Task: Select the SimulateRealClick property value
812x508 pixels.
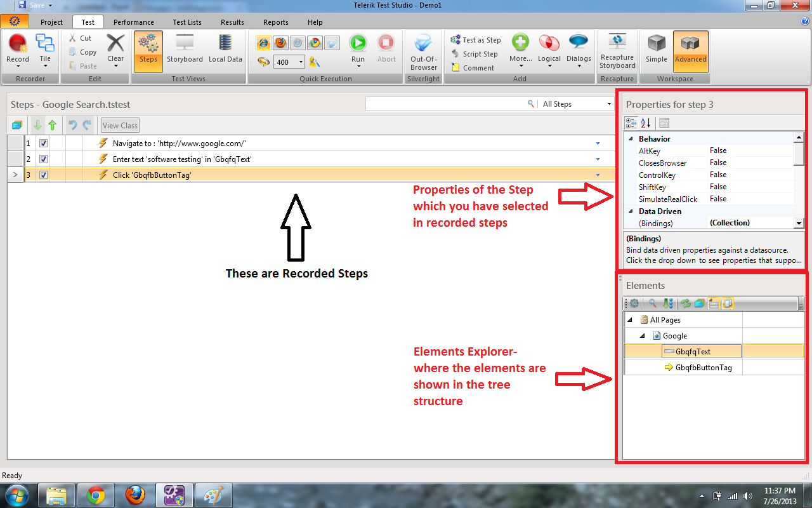Action: click(x=750, y=199)
